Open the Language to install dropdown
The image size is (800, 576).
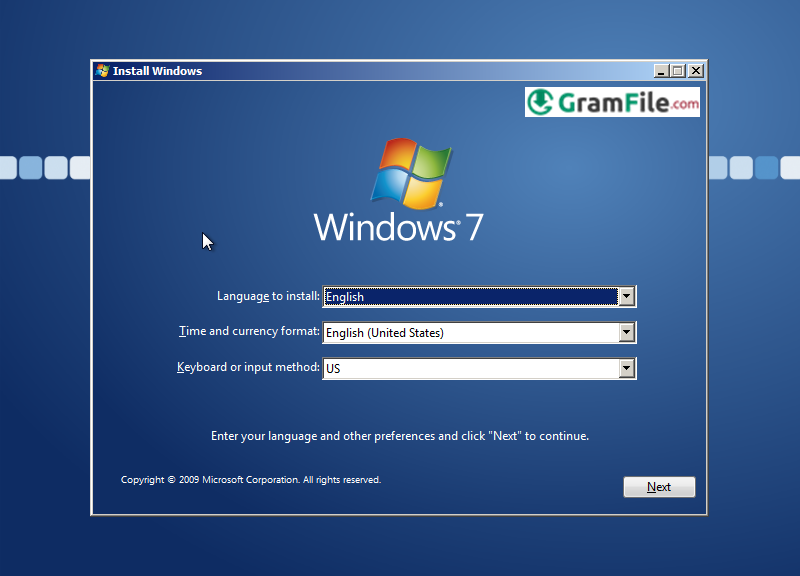point(628,296)
